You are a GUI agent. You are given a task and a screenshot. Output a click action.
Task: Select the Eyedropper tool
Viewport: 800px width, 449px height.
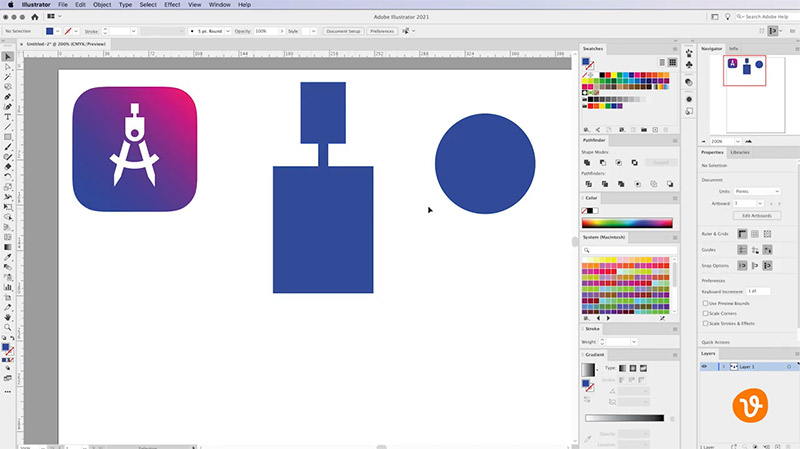tap(8, 257)
